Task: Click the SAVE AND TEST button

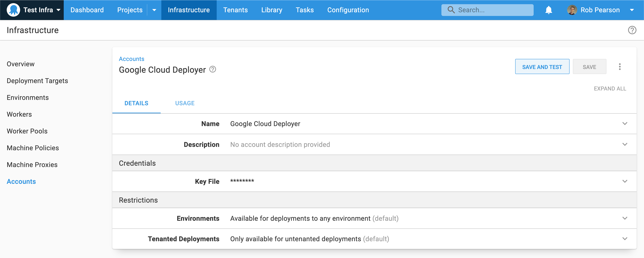Action: (542, 67)
